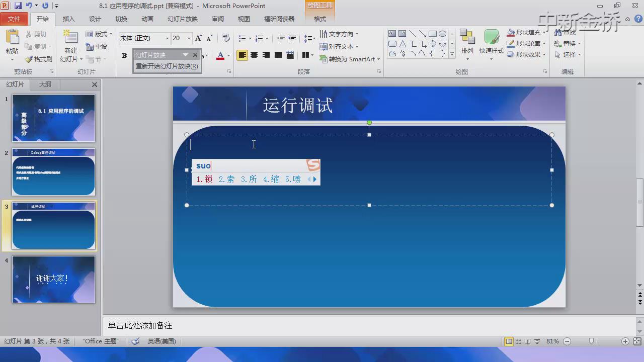
Task: Switch to the 大纲 Outline pane tab
Action: pos(45,84)
